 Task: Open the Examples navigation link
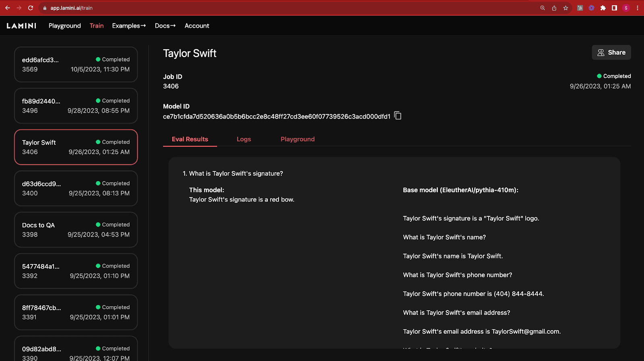tap(129, 26)
